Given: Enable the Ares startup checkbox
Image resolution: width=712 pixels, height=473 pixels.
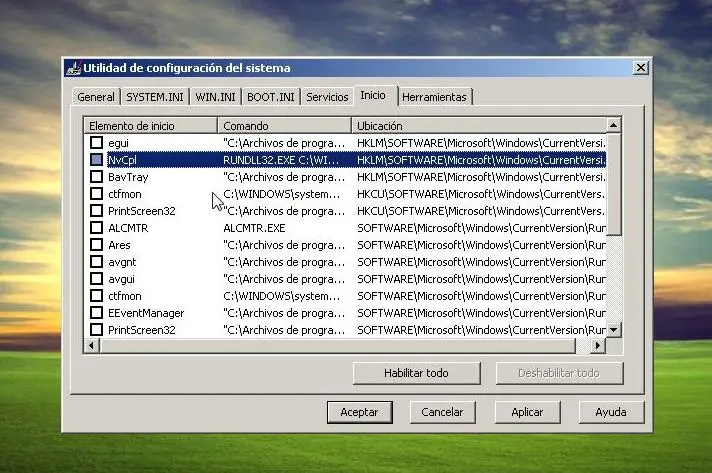Looking at the screenshot, I should point(96,245).
